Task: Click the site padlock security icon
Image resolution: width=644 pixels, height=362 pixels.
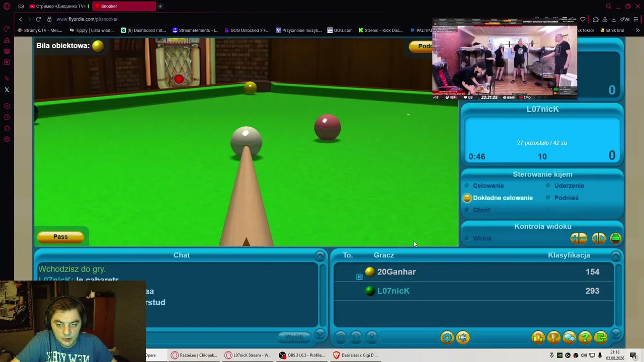Action: click(49, 19)
